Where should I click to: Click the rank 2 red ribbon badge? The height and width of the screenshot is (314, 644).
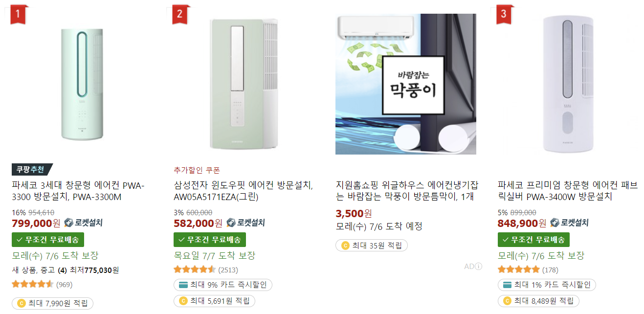click(x=179, y=14)
